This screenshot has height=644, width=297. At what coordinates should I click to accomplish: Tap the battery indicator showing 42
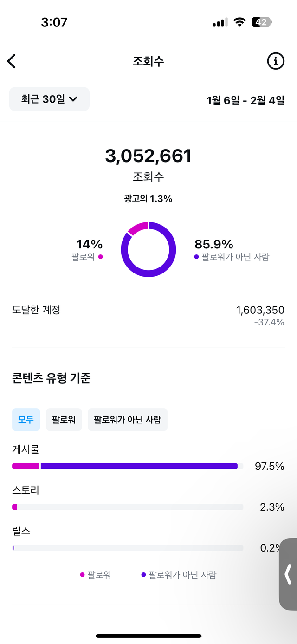point(262,22)
